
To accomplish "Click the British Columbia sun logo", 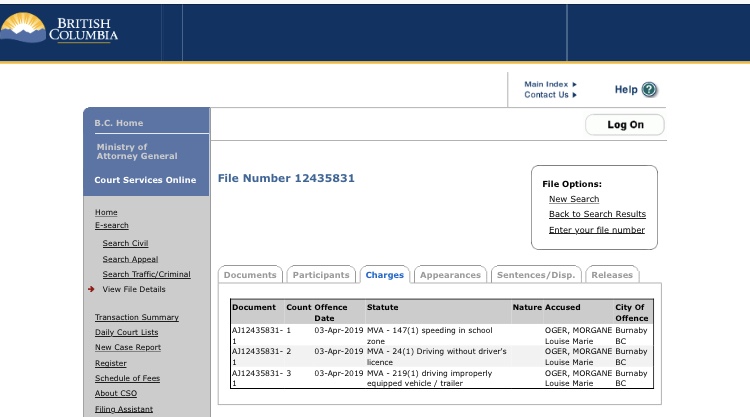I will (x=22, y=27).
